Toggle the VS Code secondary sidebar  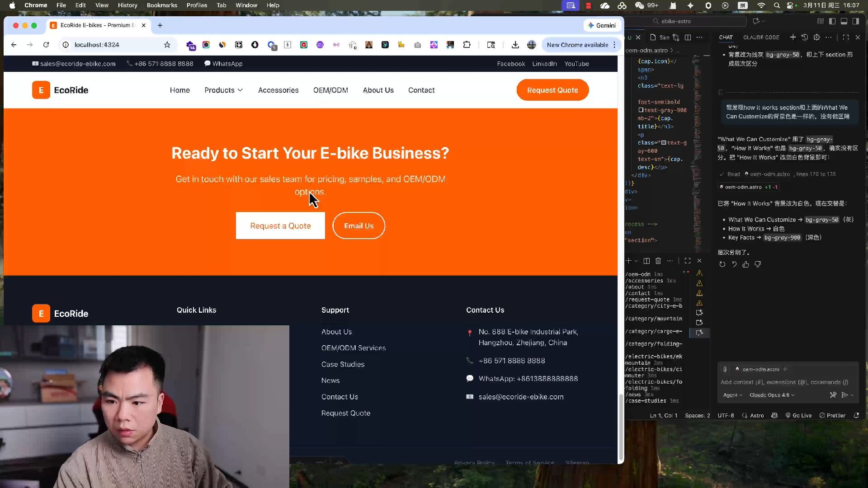click(856, 21)
